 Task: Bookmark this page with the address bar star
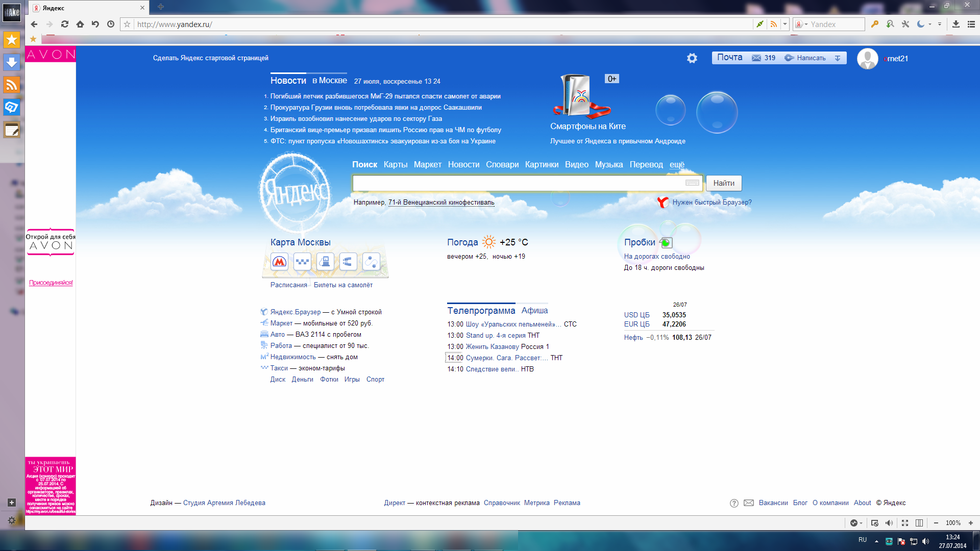(x=127, y=24)
